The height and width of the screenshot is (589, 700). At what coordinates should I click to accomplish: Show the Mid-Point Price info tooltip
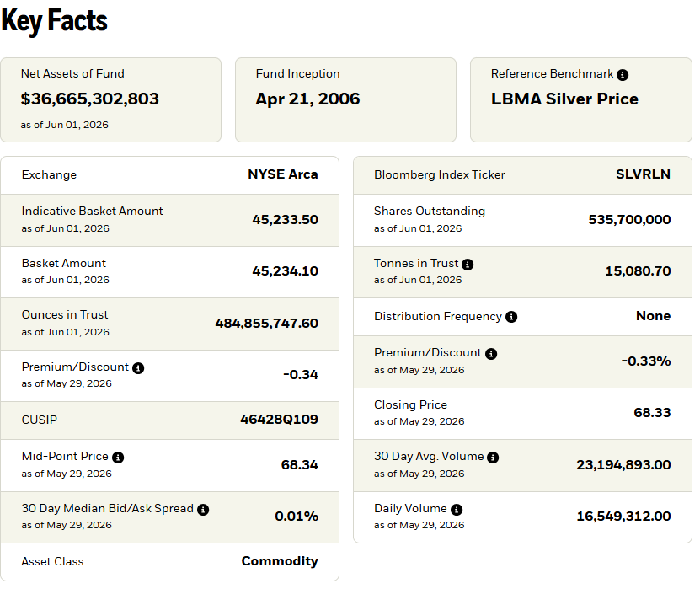[118, 458]
